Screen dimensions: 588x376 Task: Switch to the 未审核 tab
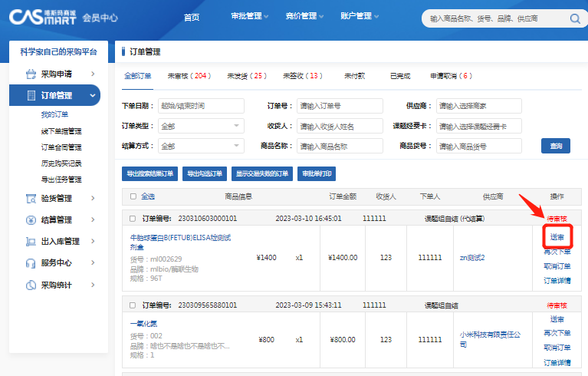[x=189, y=76]
